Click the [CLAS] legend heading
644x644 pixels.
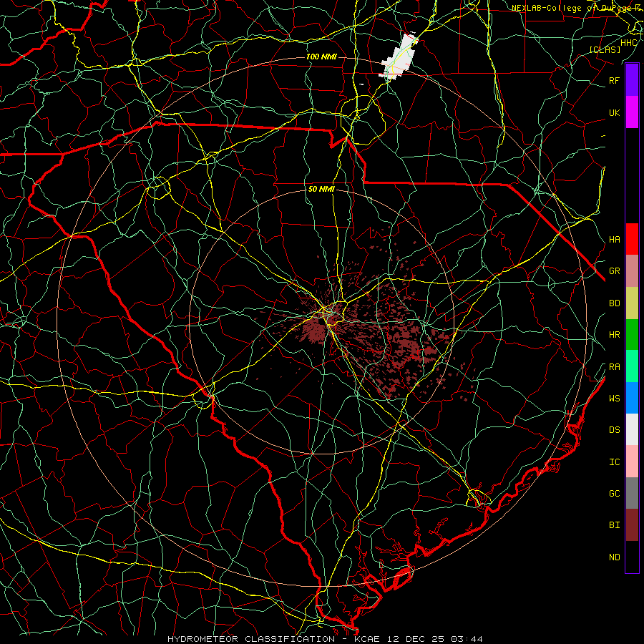[x=605, y=49]
